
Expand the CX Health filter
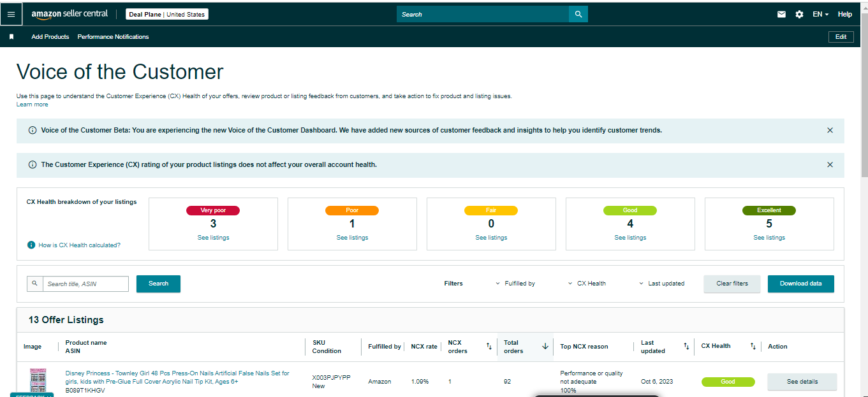pos(587,284)
